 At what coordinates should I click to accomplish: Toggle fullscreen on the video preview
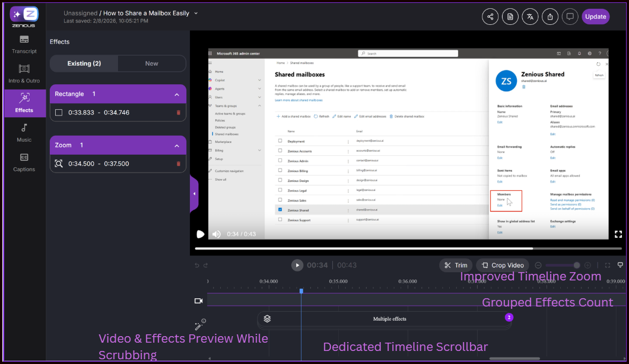tap(618, 234)
